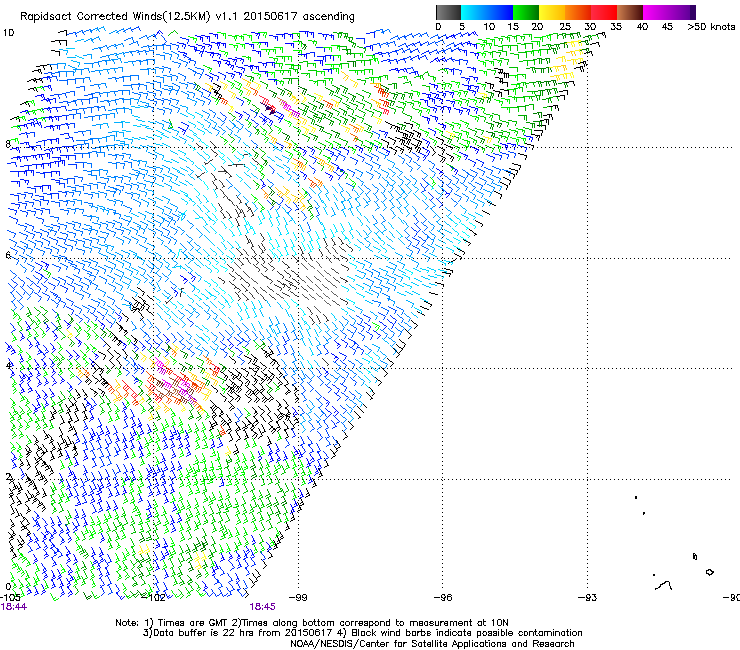Click the longitude label '-96'
The width and height of the screenshot is (740, 650).
pyautogui.click(x=443, y=598)
